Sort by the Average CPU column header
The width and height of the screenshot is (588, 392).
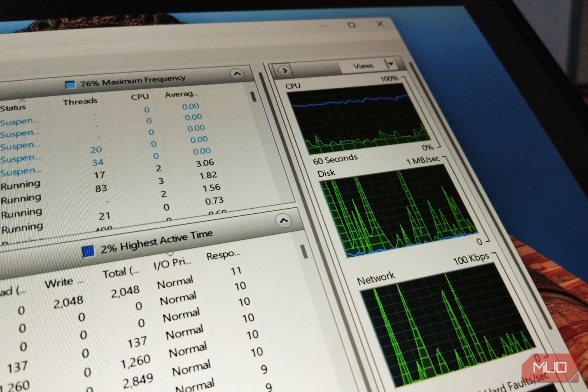[181, 94]
